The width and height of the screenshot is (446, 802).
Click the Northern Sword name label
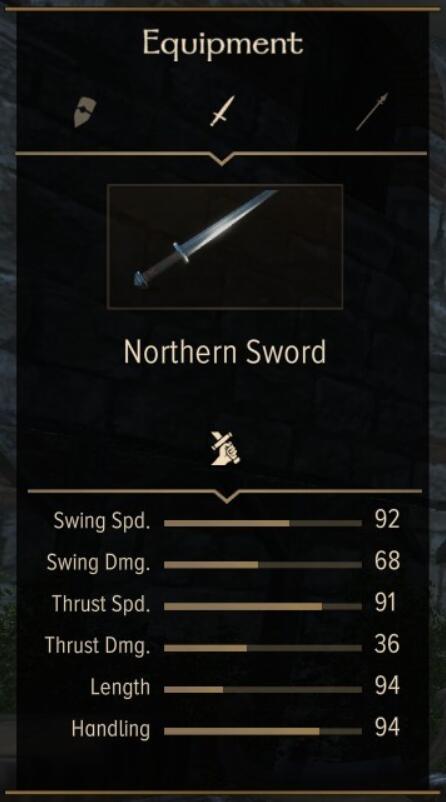click(x=225, y=352)
